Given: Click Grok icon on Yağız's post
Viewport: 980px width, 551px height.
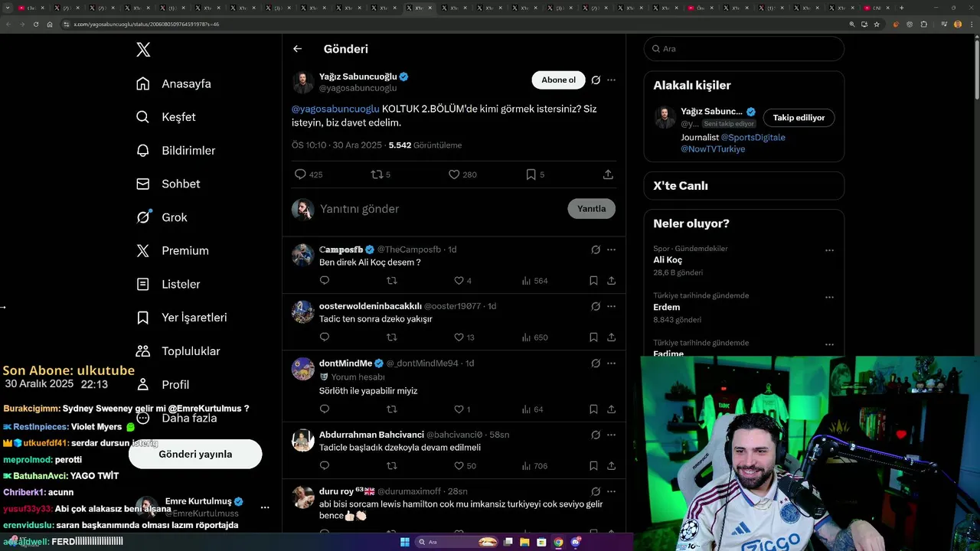Looking at the screenshot, I should pos(596,80).
